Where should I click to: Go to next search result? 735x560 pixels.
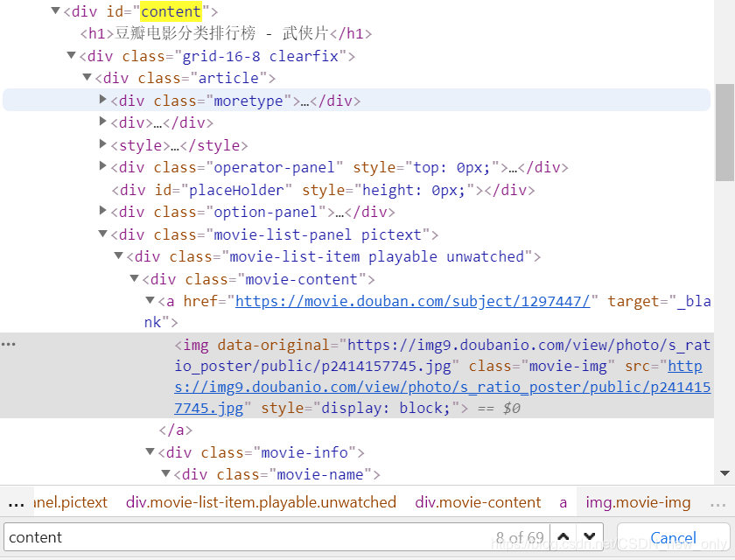coord(589,537)
